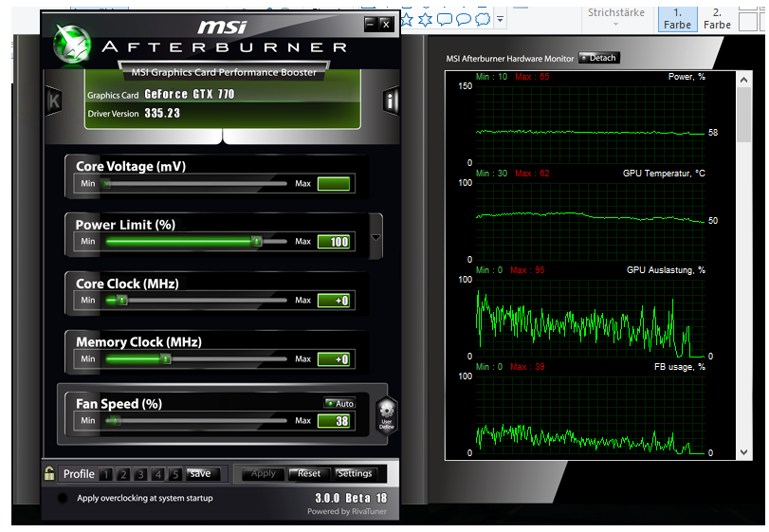Click Core Voltage slider track
The width and height of the screenshot is (769, 532).
(x=195, y=184)
